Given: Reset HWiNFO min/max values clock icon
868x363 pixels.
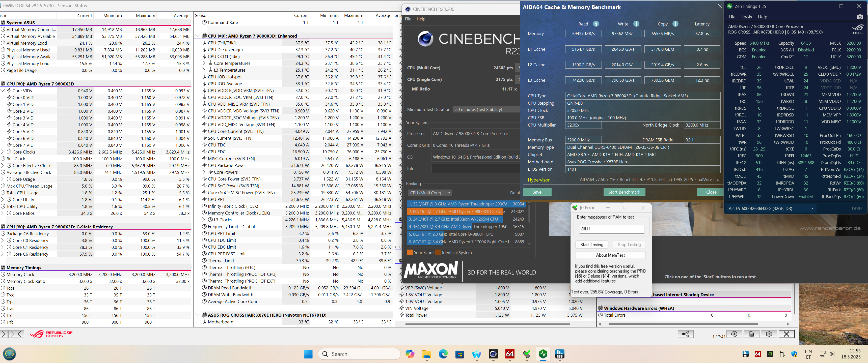Looking at the screenshot, I should click(x=734, y=334).
